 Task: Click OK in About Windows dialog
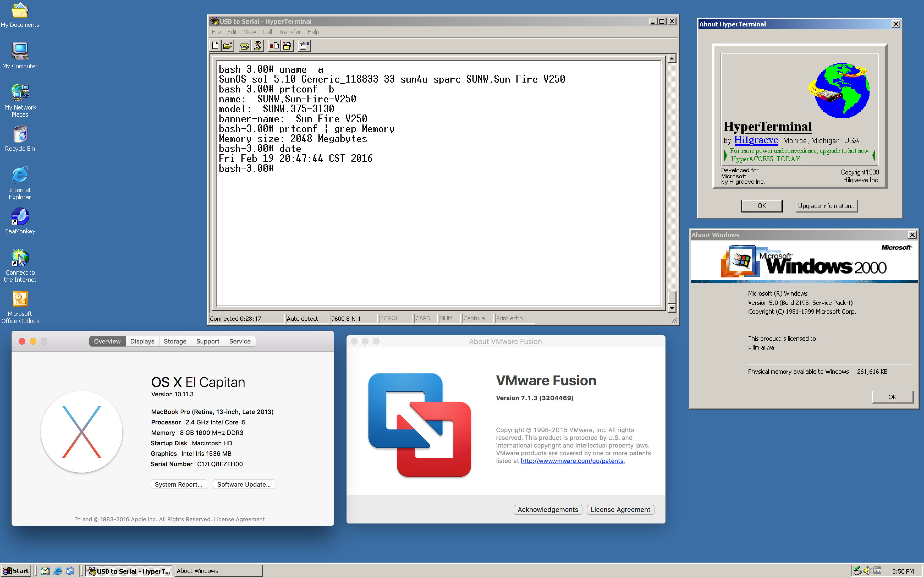point(892,397)
